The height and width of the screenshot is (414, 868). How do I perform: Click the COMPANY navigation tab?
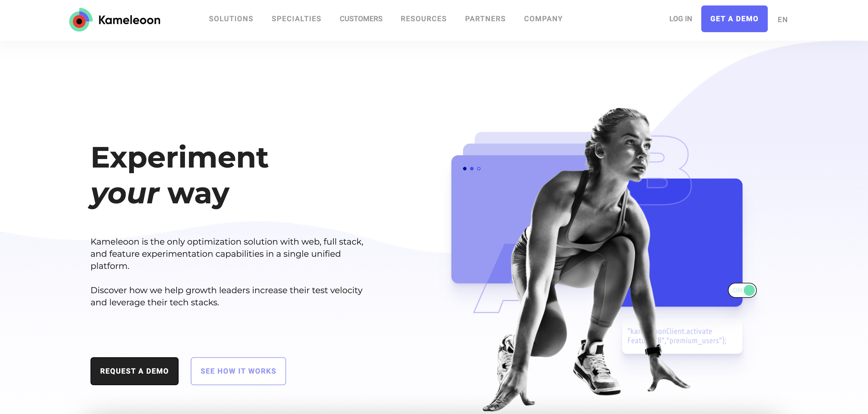543,19
